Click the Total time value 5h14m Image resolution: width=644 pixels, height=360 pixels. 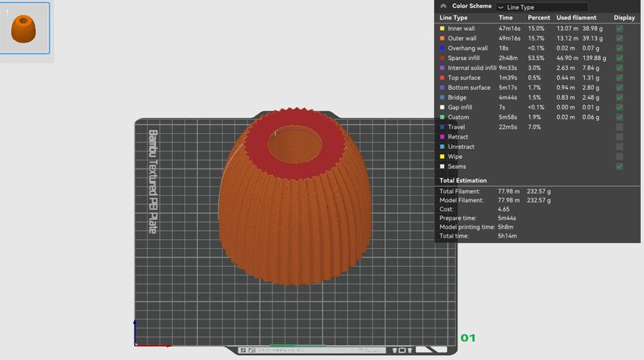pos(507,236)
